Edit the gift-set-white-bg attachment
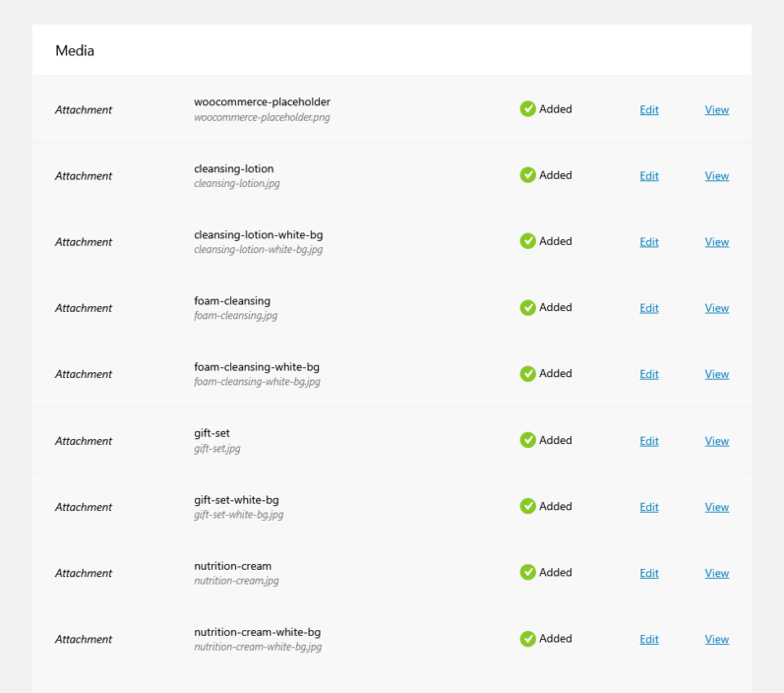Screen dimensions: 784x693 coord(649,507)
